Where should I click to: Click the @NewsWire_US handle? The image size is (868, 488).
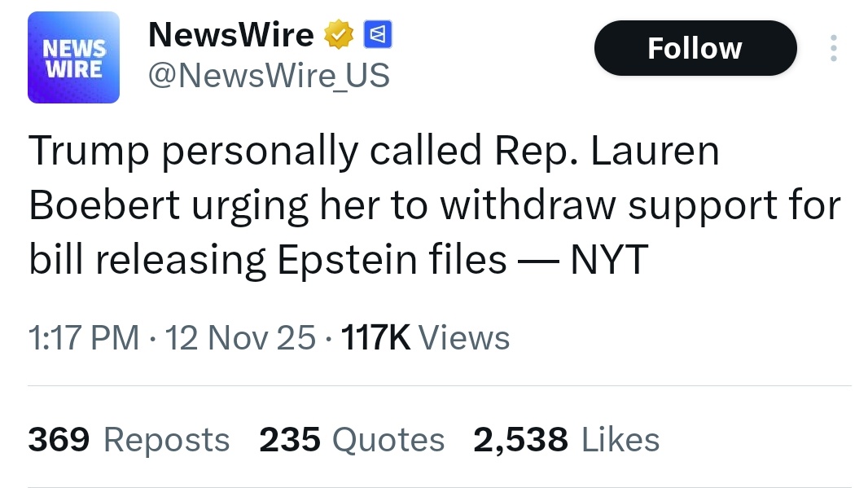(x=269, y=75)
